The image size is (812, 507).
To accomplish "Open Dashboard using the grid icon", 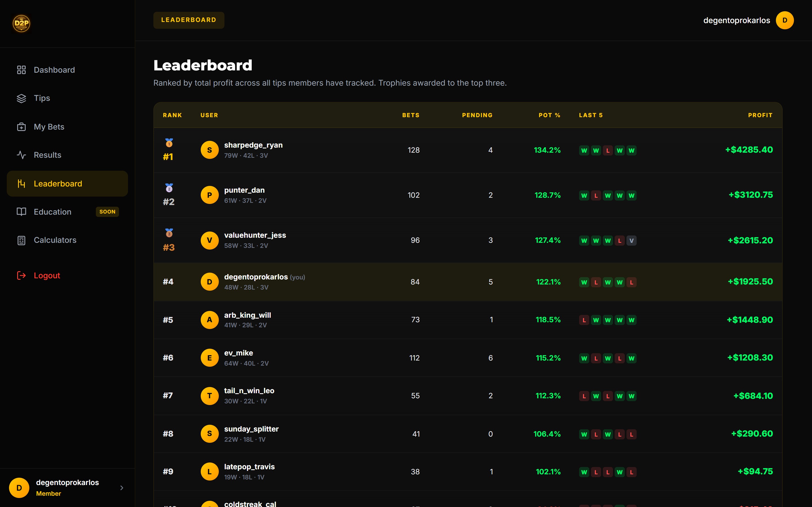I will pos(21,70).
